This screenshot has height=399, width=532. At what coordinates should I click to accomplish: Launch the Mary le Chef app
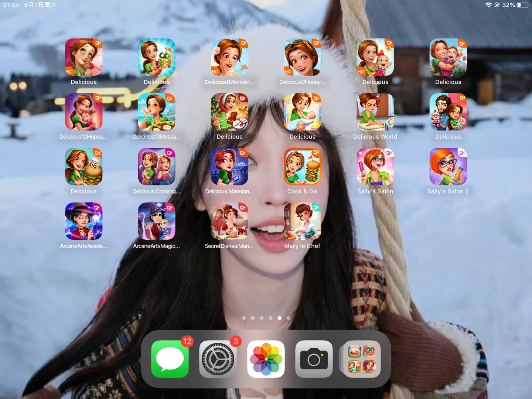click(x=302, y=221)
